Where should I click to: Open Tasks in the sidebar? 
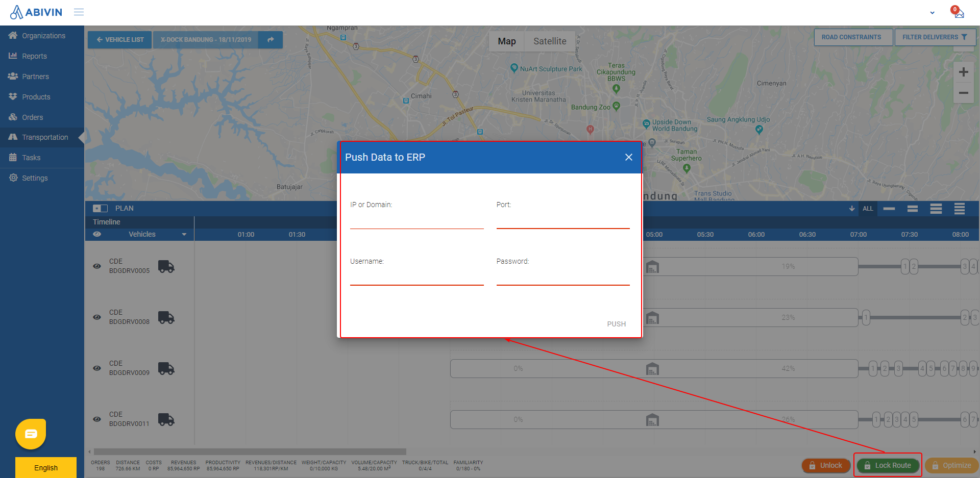point(42,158)
